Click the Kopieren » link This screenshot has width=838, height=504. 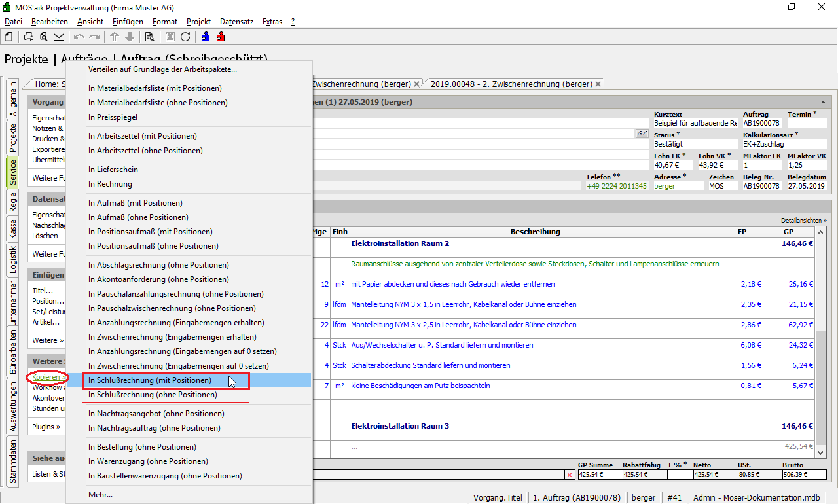49,378
